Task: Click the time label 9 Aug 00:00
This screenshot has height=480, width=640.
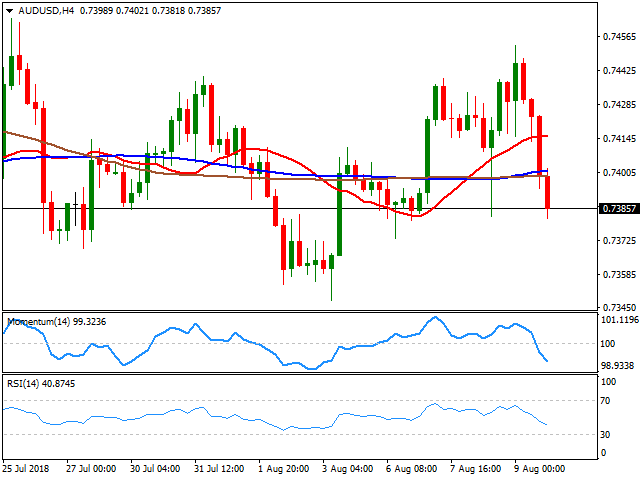Action: click(540, 469)
